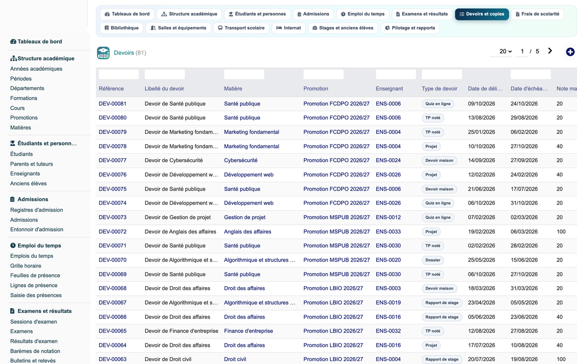Click the building icon on Admissions top tab
The image size is (588, 364).
click(299, 14)
